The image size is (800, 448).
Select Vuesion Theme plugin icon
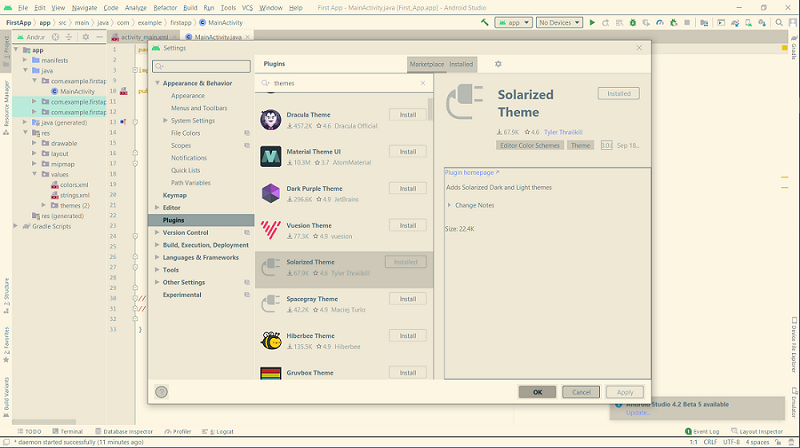click(270, 230)
